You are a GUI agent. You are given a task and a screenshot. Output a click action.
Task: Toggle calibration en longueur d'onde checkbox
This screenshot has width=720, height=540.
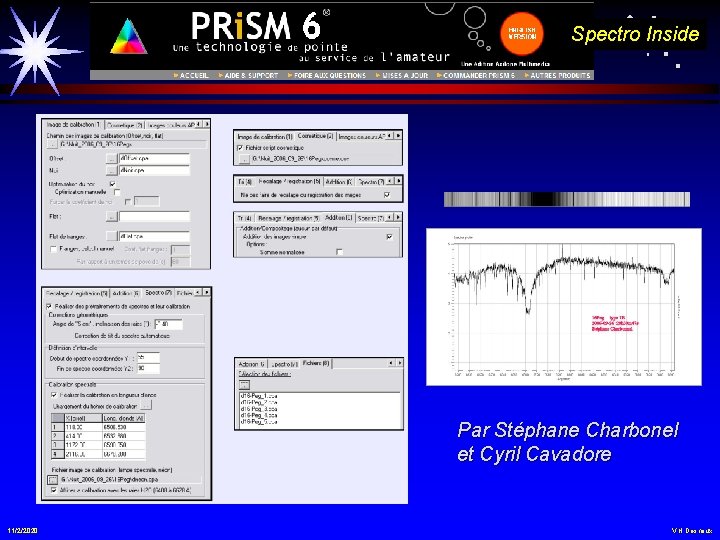[54, 395]
